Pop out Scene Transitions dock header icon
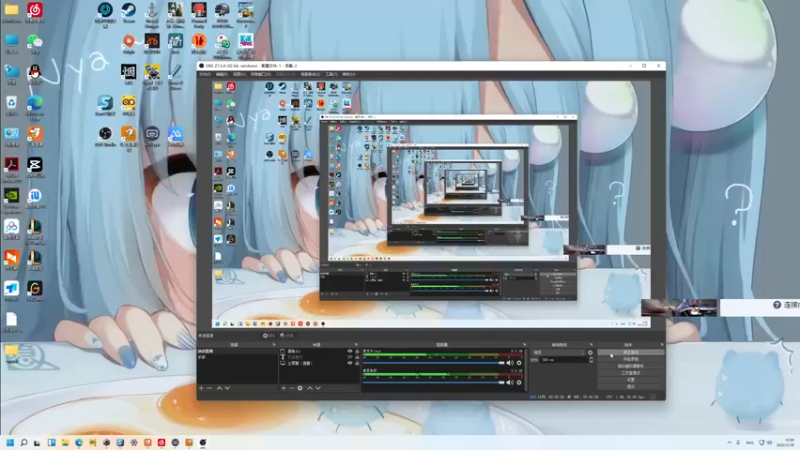Viewport: 800px width, 450px height. (x=591, y=345)
